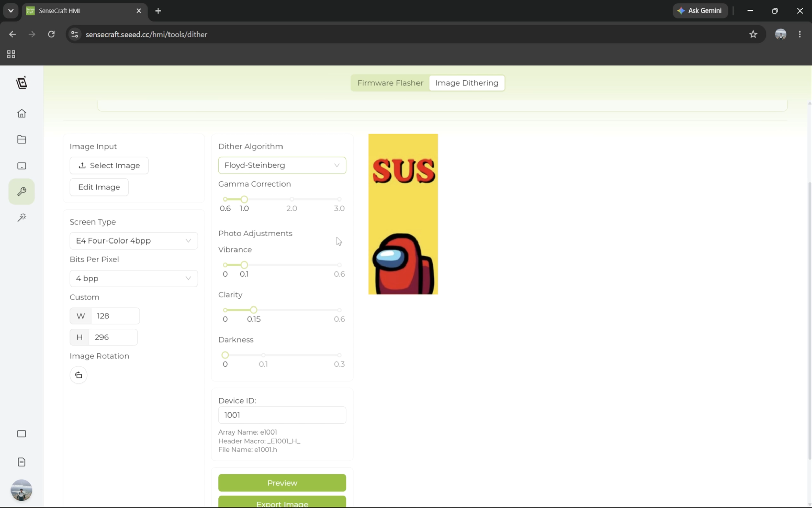Rotate the image using Image Rotation icon
The width and height of the screenshot is (812, 508).
(78, 375)
